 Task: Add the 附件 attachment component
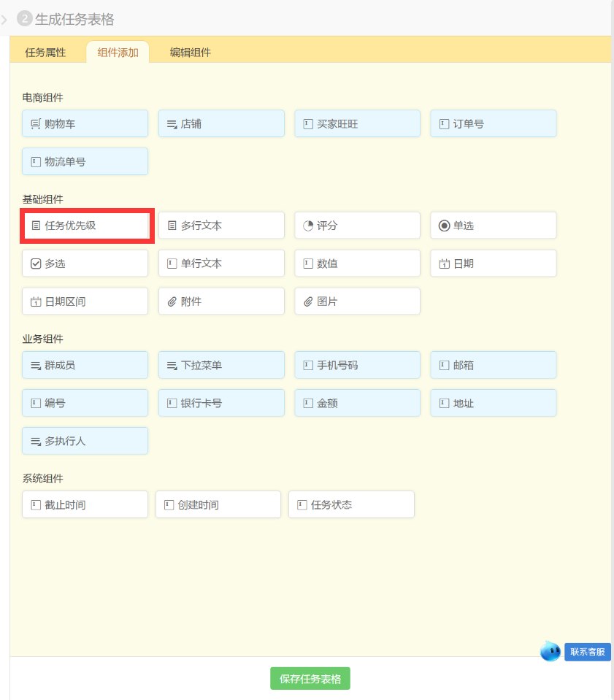(221, 301)
